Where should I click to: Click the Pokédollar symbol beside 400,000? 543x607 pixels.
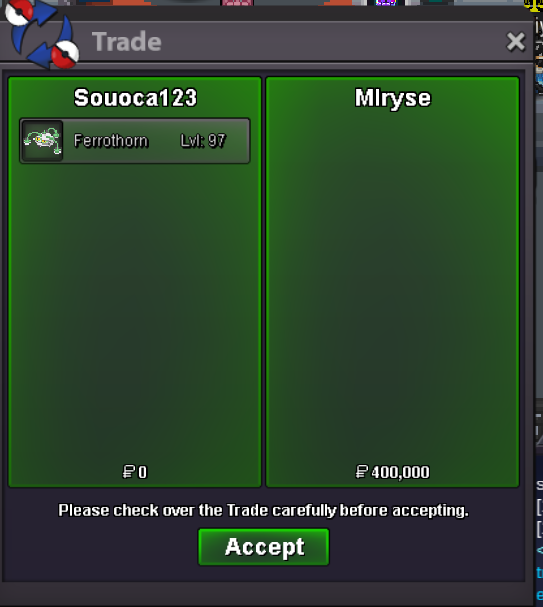(361, 472)
